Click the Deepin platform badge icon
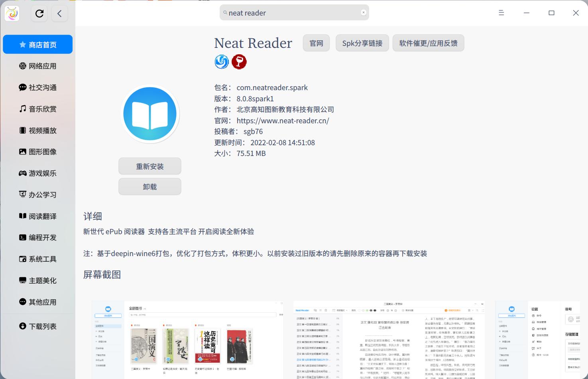The width and height of the screenshot is (588, 379). [221, 62]
